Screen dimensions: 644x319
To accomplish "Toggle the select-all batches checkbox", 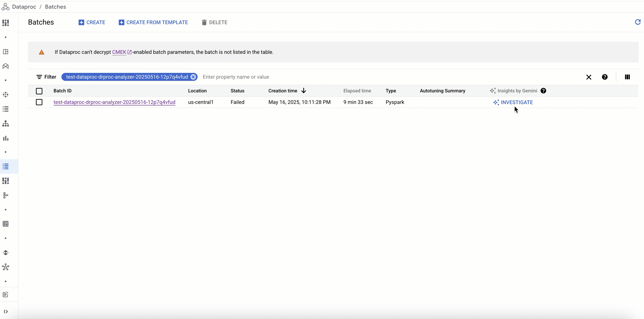I will click(39, 91).
